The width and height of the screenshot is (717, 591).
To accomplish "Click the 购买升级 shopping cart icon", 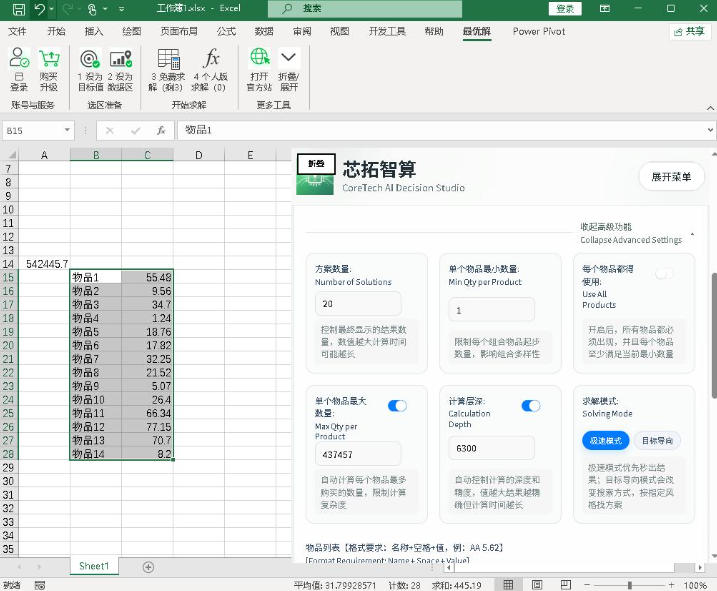I will tap(49, 58).
